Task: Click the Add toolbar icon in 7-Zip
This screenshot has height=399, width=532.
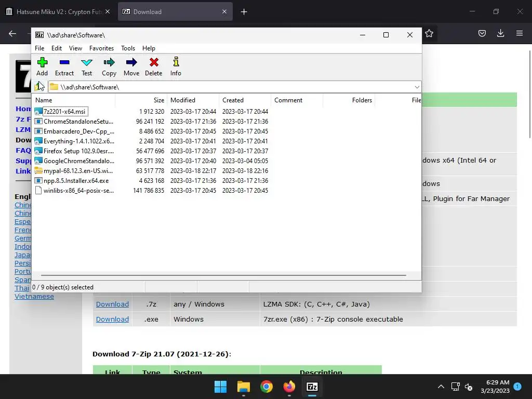Action: [x=42, y=62]
